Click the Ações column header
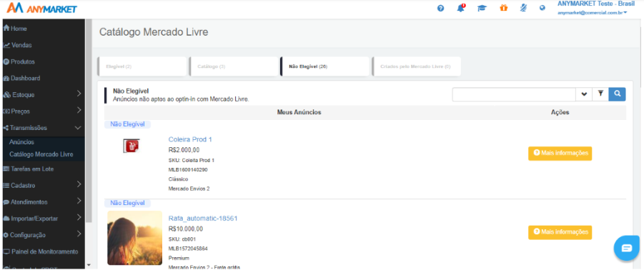 (x=560, y=112)
